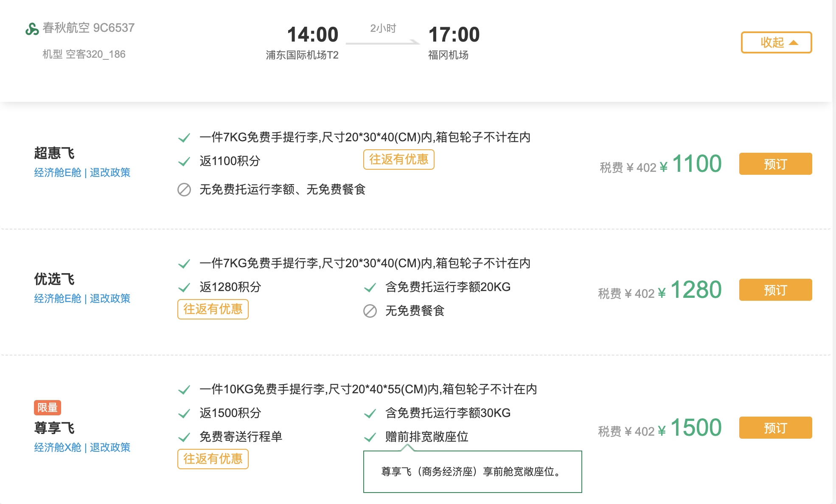Click the Spring Airlines logo icon

[x=32, y=29]
